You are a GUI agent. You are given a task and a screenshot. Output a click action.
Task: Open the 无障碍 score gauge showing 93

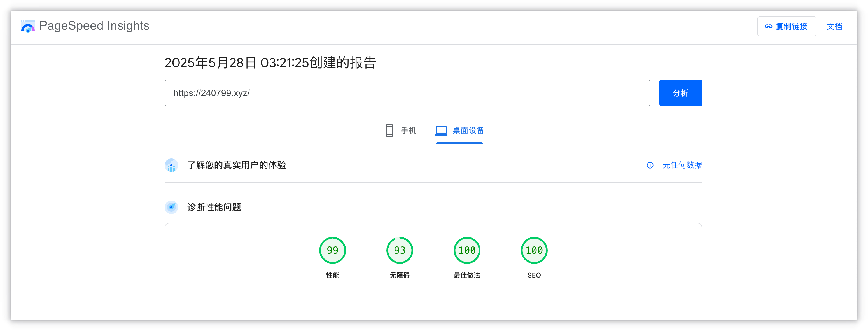(x=400, y=250)
